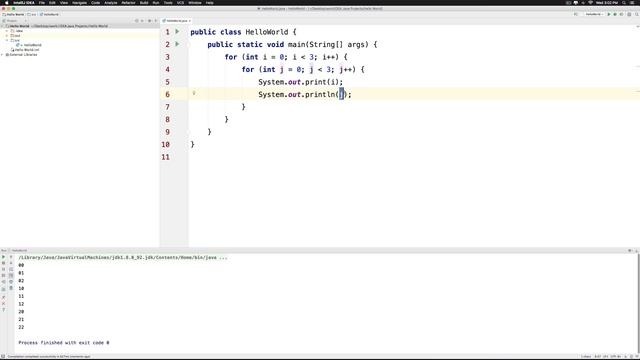Image resolution: width=640 pixels, height=360 pixels.
Task: Open the HelloWorld run configuration dropdown
Action: (x=594, y=14)
